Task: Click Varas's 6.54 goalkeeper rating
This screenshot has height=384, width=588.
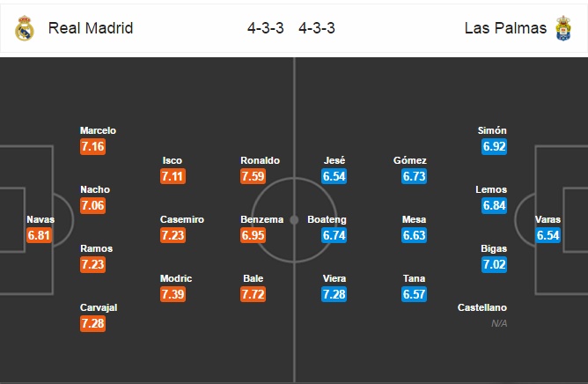Action: click(x=548, y=235)
